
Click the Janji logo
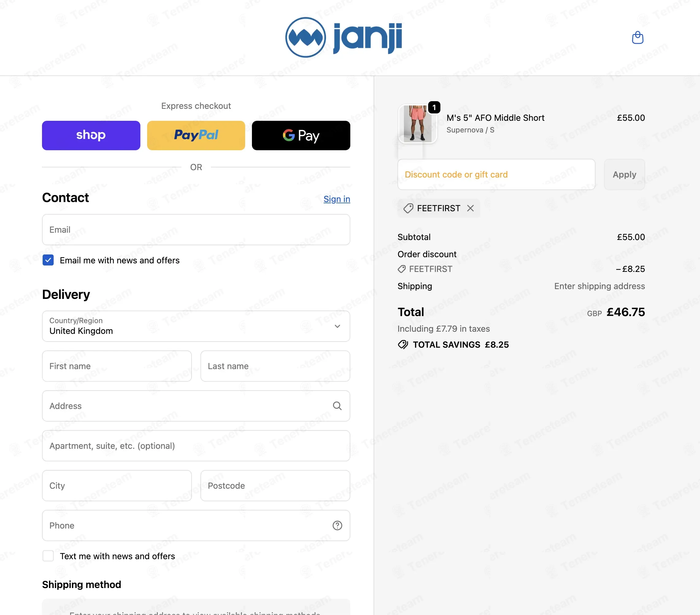[x=344, y=37]
